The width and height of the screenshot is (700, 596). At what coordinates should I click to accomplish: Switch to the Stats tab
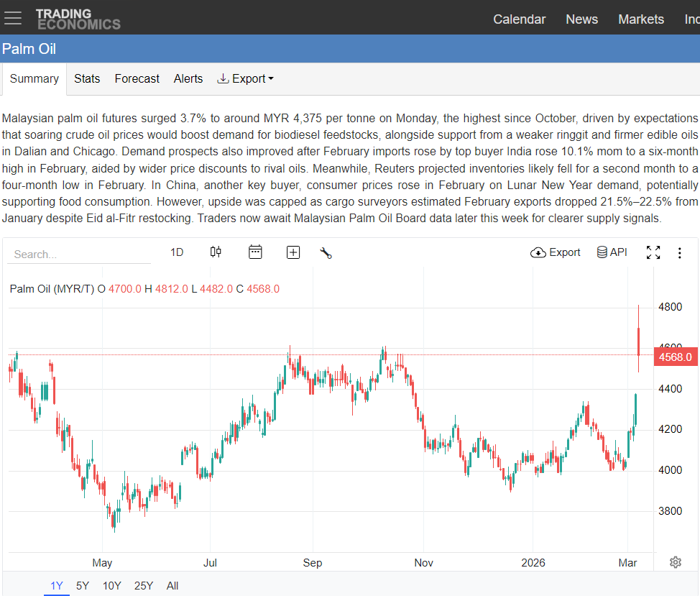click(x=87, y=78)
